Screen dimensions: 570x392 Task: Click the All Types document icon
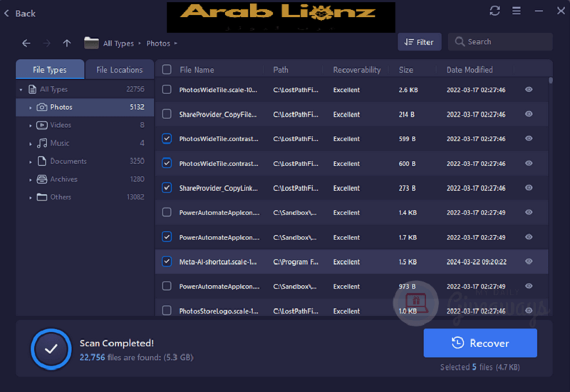32,89
